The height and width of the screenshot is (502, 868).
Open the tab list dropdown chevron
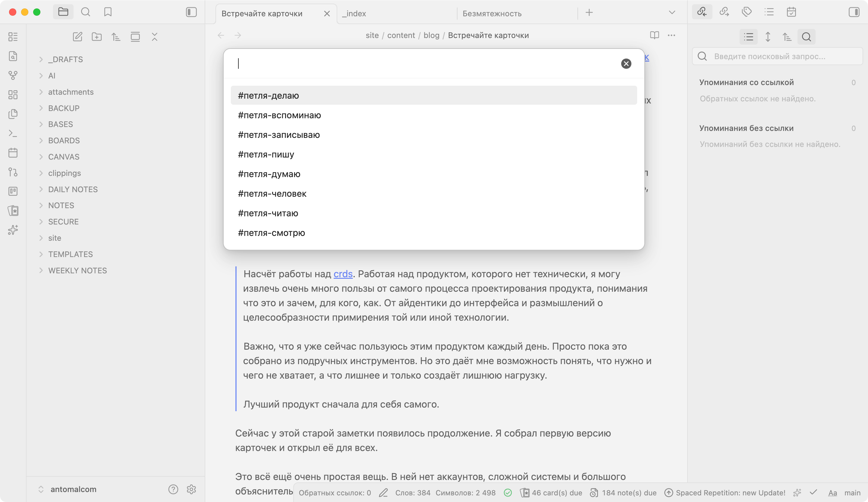[x=672, y=13]
